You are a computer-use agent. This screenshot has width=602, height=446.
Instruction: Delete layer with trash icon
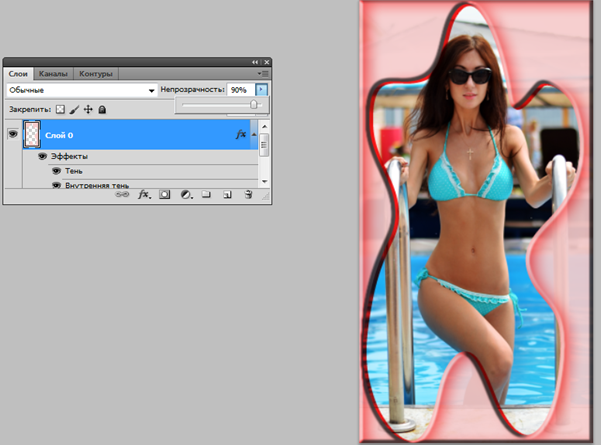[247, 195]
